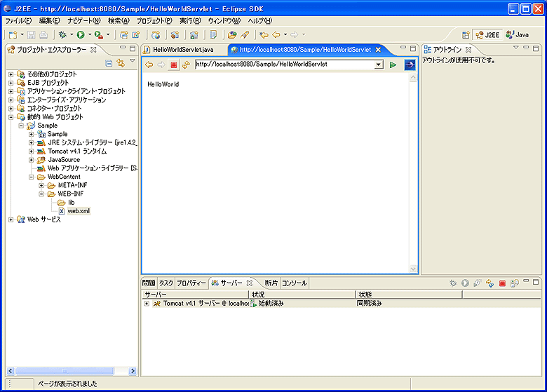The width and height of the screenshot is (547, 392).
Task: Switch to the Java perspective
Action: (x=518, y=34)
